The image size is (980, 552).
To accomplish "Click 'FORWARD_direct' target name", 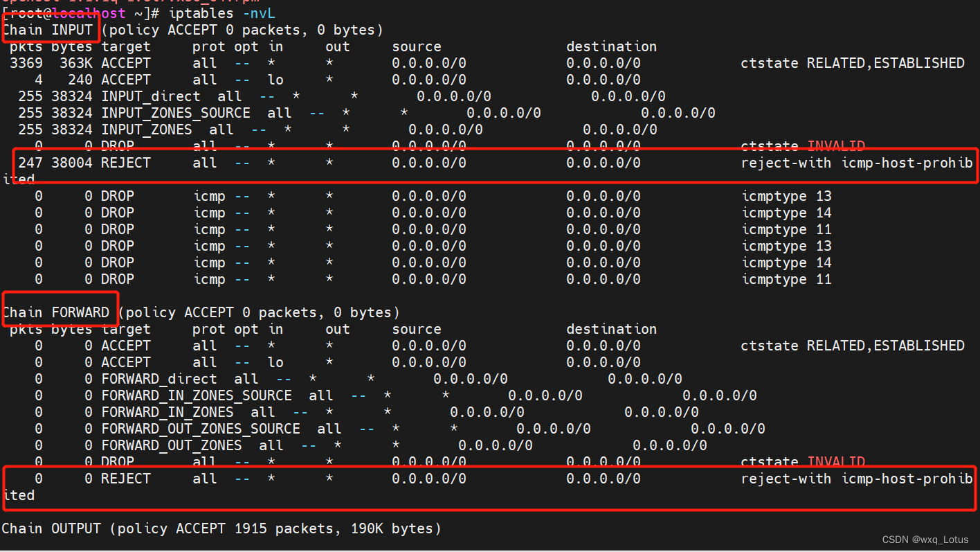I will 159,379.
